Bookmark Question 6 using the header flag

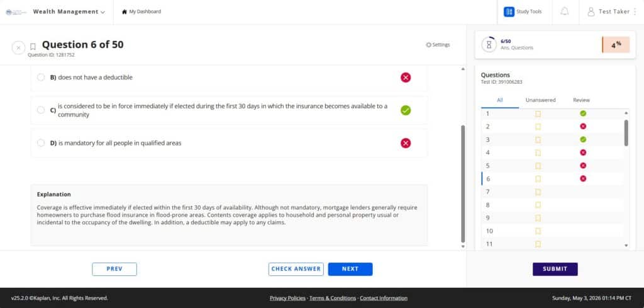[33, 47]
